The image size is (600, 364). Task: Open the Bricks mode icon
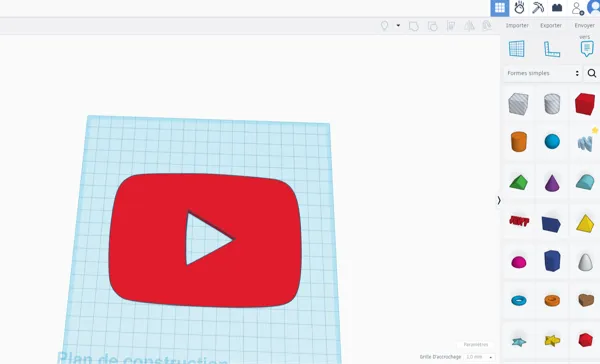click(557, 8)
